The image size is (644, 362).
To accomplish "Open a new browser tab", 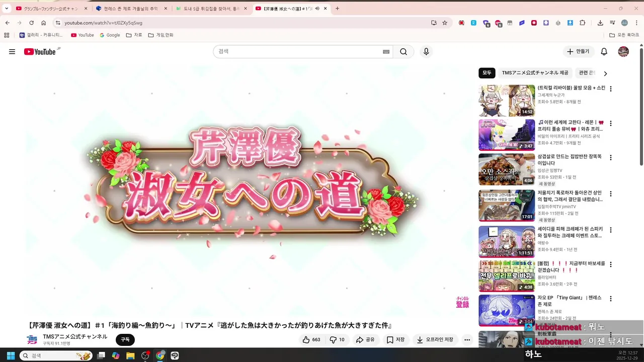I will click(337, 9).
